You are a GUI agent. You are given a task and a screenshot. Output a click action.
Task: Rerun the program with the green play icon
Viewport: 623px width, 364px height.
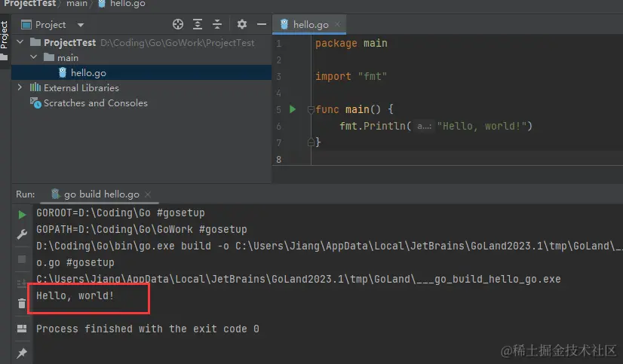22,215
